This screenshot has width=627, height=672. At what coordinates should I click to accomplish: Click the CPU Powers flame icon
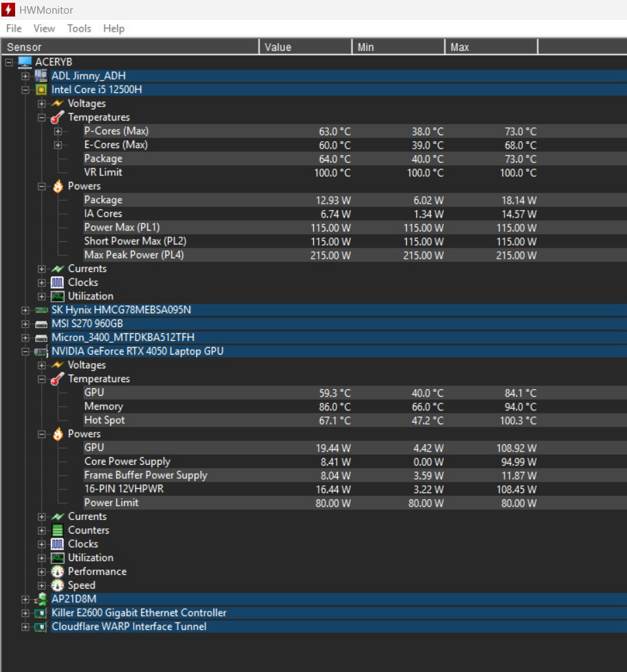pyautogui.click(x=58, y=186)
